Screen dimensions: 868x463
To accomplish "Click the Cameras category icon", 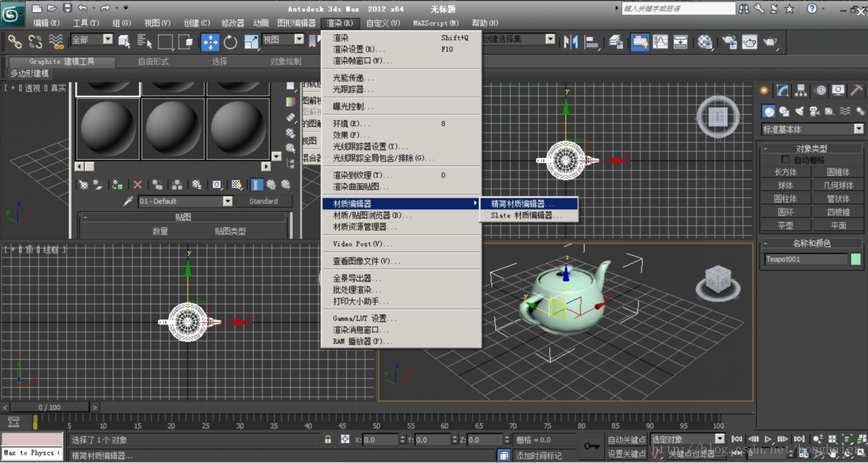I will [814, 111].
